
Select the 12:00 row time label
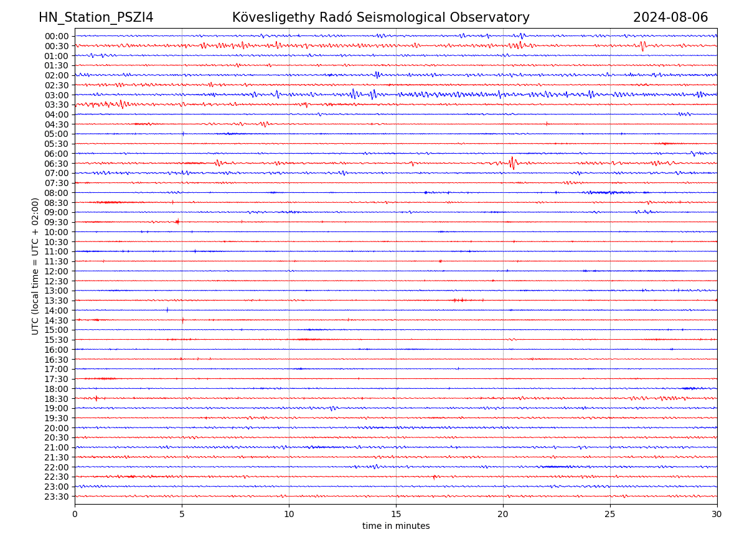click(x=57, y=271)
